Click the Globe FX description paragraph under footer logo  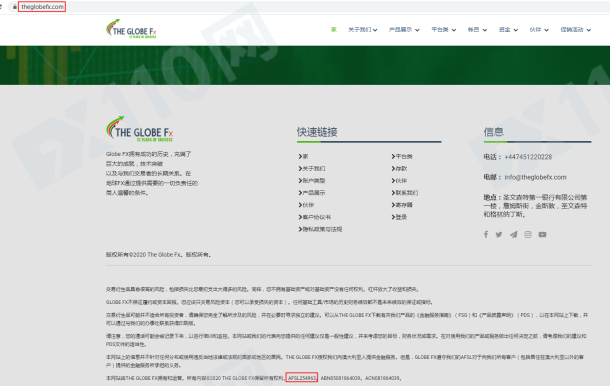click(x=152, y=173)
